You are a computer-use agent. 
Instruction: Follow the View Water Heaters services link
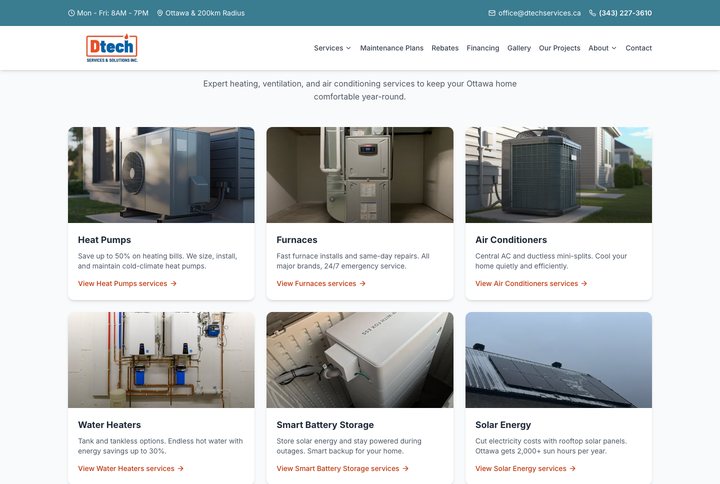[131, 469]
